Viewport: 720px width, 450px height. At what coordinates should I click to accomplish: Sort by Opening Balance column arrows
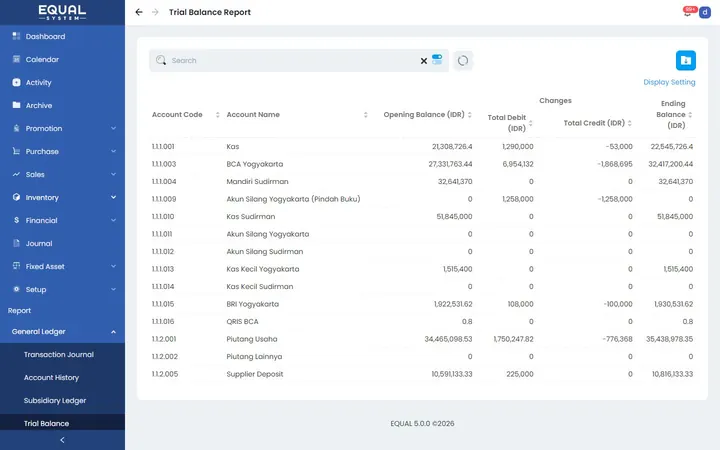pos(470,115)
